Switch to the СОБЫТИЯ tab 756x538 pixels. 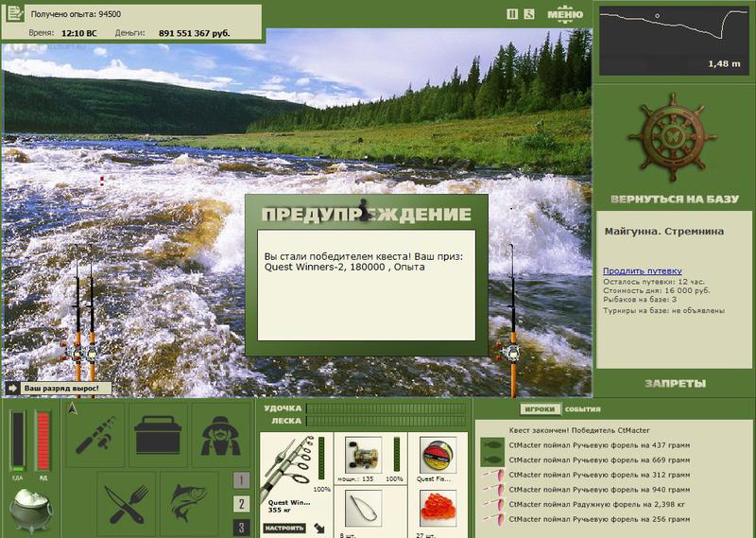point(582,409)
